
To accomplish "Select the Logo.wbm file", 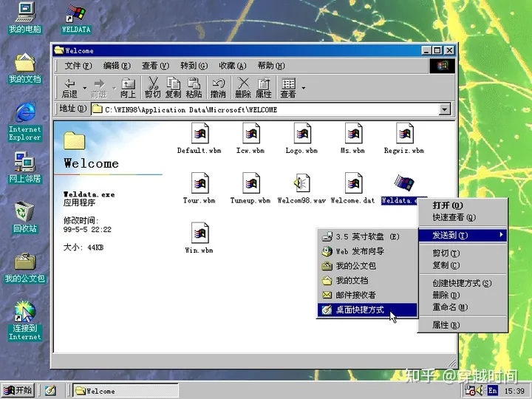I will click(301, 138).
